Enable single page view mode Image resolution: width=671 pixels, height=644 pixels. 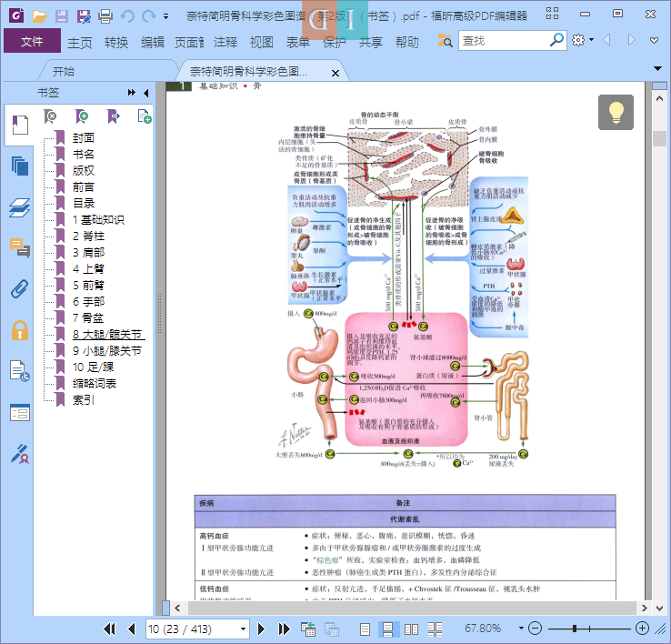[x=365, y=629]
